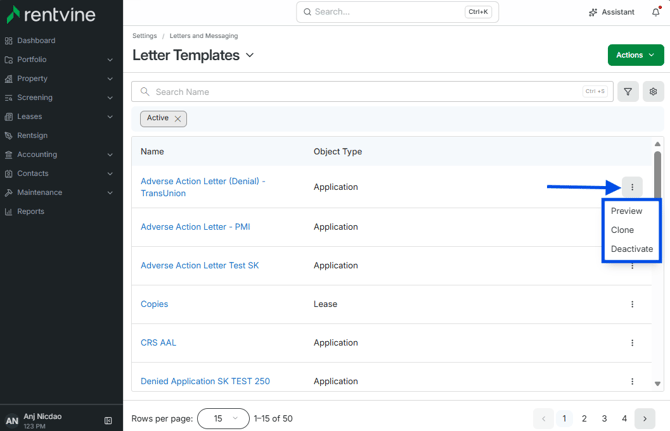Open table settings gear icon

tap(653, 91)
